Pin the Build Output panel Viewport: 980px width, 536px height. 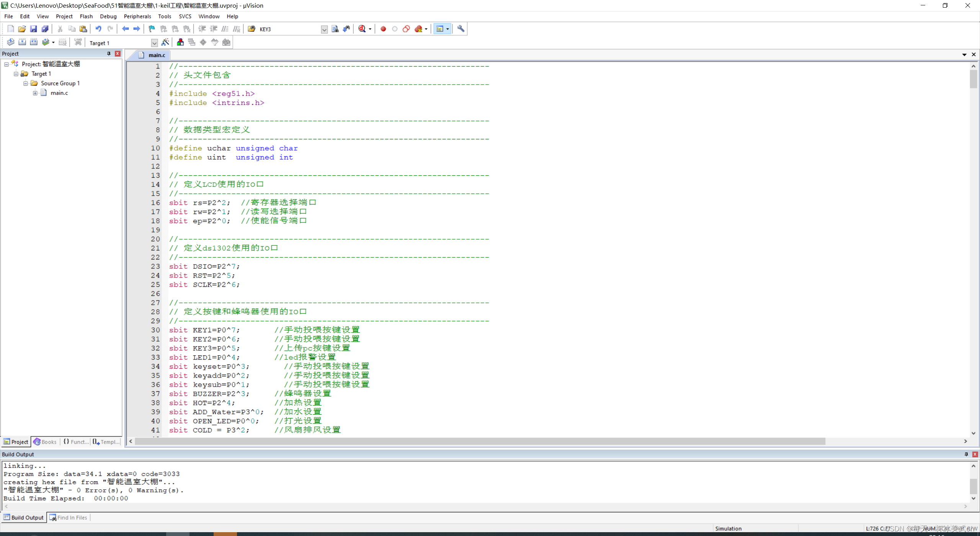(x=966, y=454)
